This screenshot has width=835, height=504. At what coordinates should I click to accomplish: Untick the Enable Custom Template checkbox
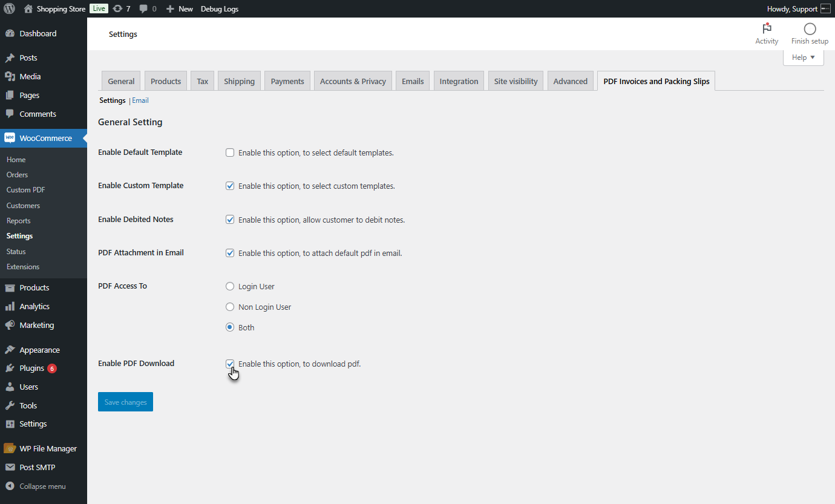[230, 186]
